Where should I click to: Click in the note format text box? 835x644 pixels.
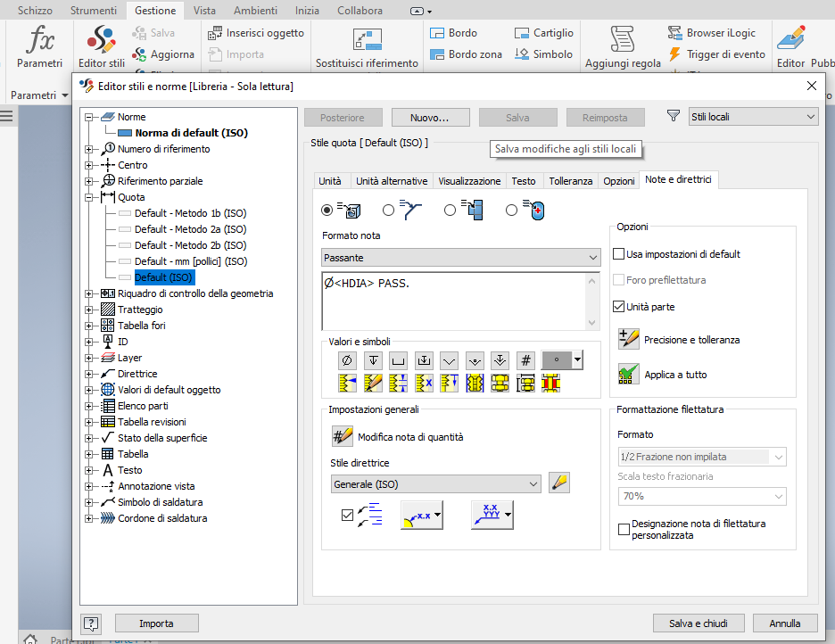(453, 299)
